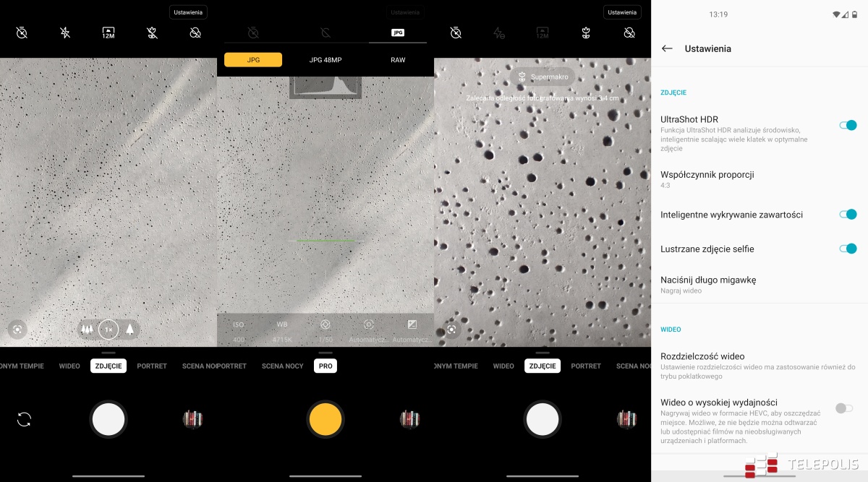Select the wide-angle three-trees zoom icon
The width and height of the screenshot is (868, 482).
tap(88, 330)
